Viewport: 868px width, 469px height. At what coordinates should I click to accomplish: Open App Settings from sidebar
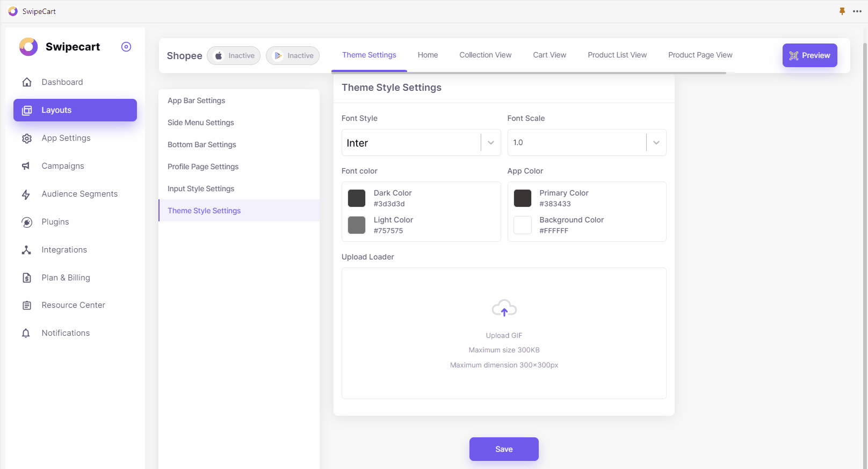coord(75,138)
